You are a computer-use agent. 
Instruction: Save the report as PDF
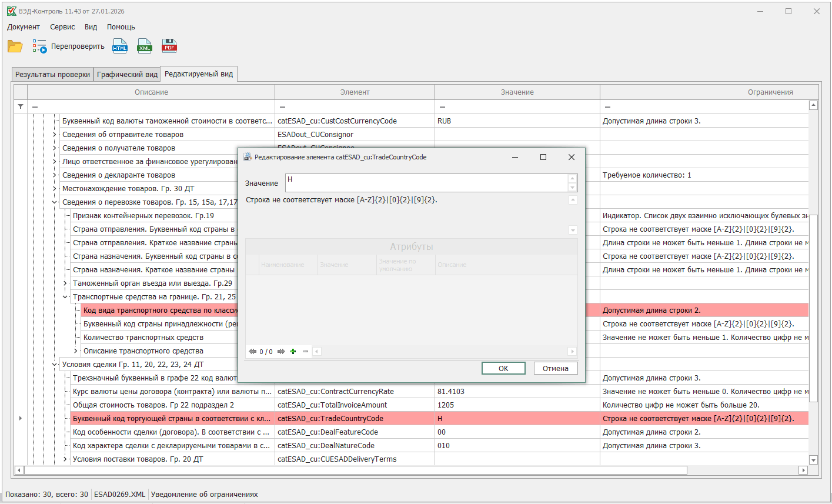(169, 46)
